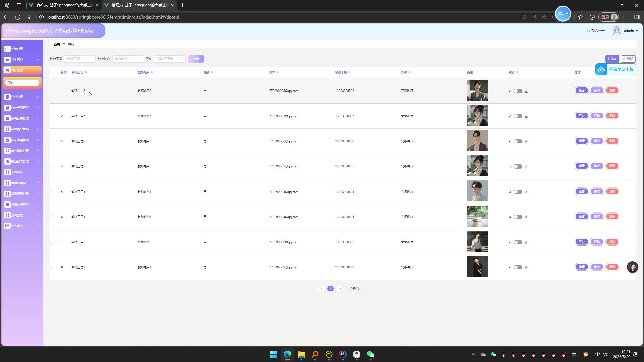Toggle the status switch for 教师工号6
Viewport: 644px width, 362px height.
click(518, 141)
